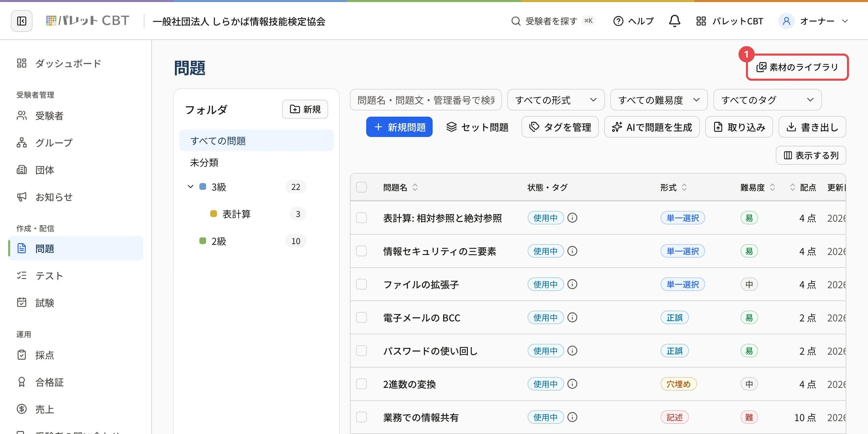Check the box for 情報セキュリティの三要素
This screenshot has height=434, width=868.
click(x=361, y=251)
